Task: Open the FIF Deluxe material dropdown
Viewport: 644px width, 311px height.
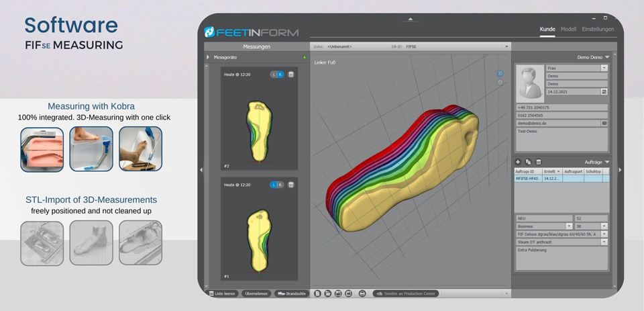Action: click(604, 234)
